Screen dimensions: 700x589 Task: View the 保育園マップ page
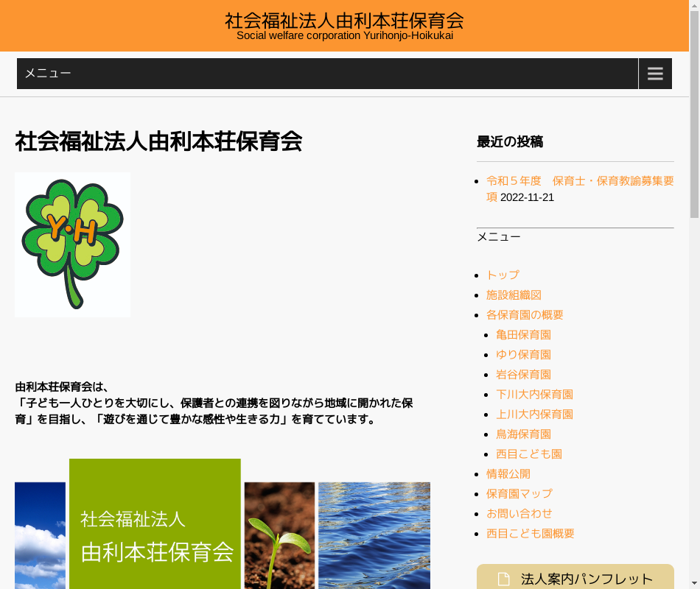point(519,493)
